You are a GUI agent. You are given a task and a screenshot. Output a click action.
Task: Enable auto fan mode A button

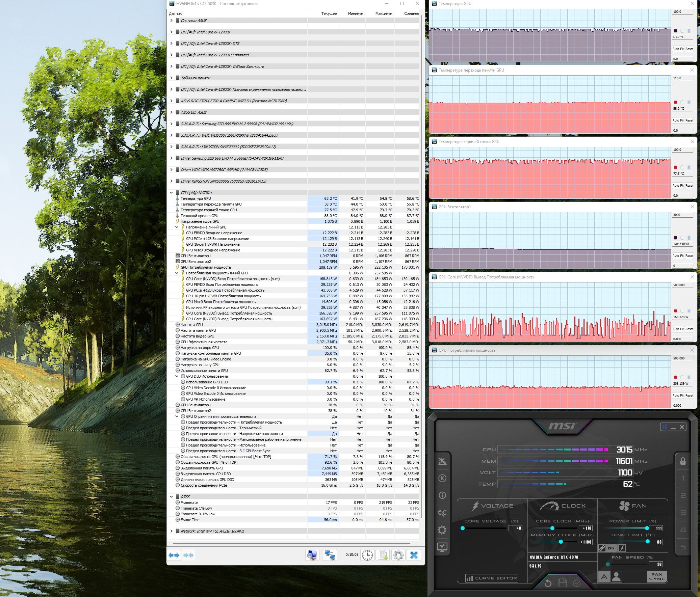pos(604,577)
